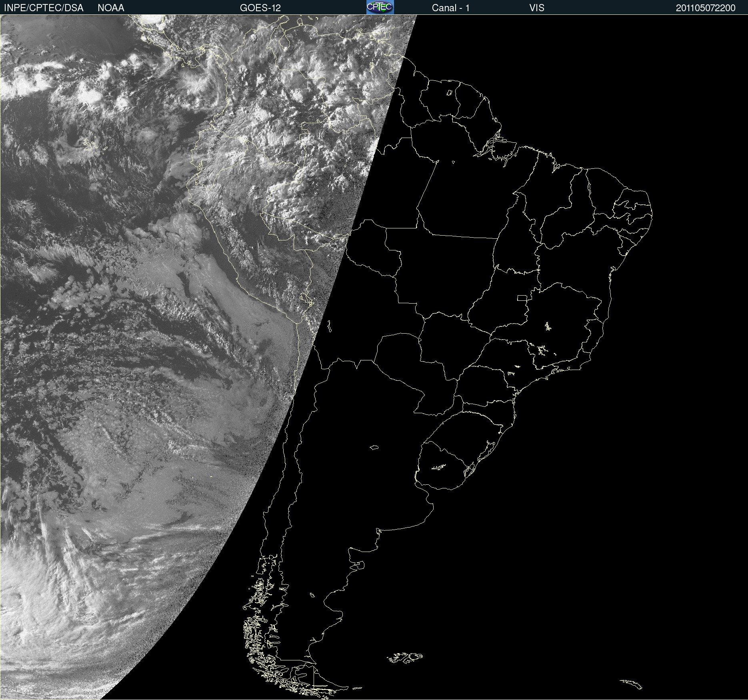Click the timestamp 201105072200
The width and height of the screenshot is (748, 700).
pos(706,8)
